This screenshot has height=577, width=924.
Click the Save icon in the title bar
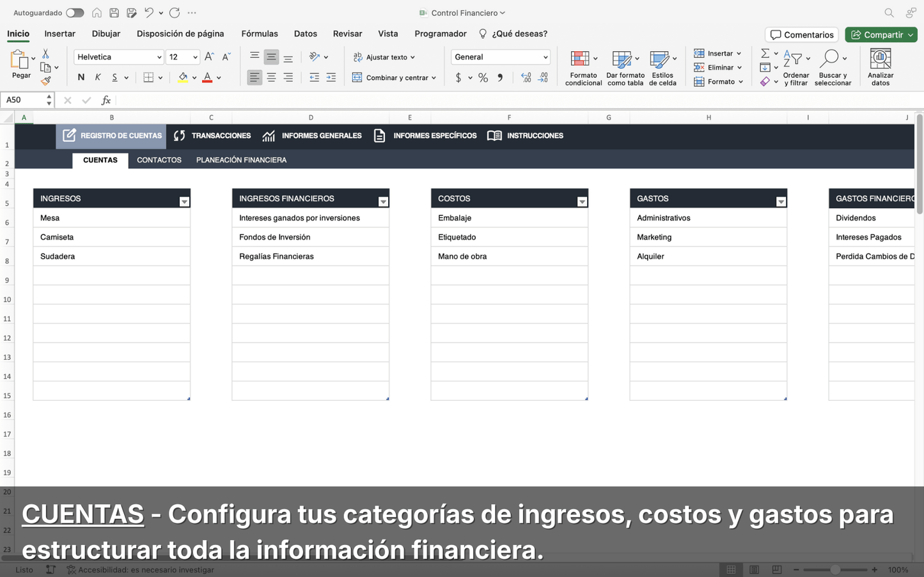click(114, 12)
